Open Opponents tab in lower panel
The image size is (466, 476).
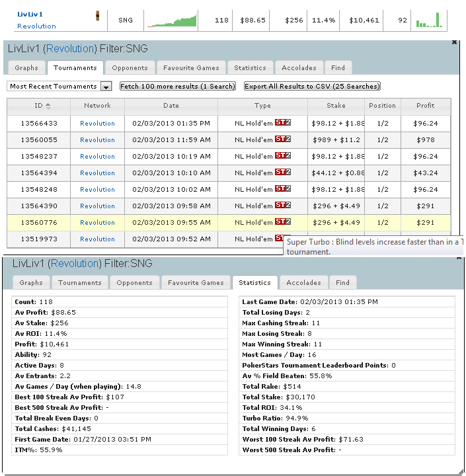[134, 283]
